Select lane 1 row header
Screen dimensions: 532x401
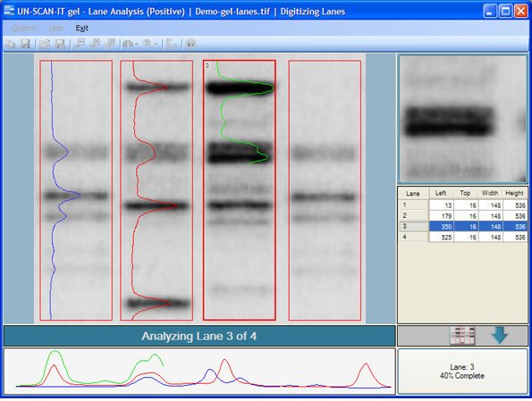pos(413,205)
